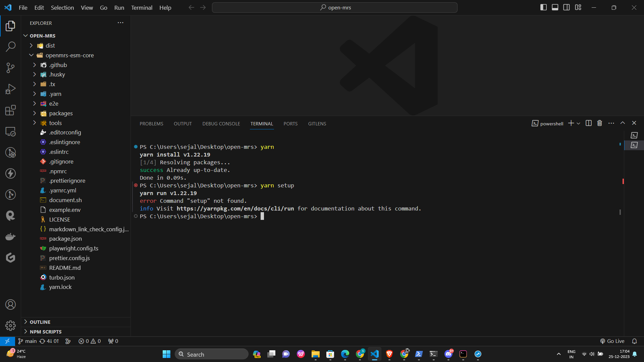Open the launch profile dropdown next to plus
This screenshot has width=644, height=362.
point(578,123)
